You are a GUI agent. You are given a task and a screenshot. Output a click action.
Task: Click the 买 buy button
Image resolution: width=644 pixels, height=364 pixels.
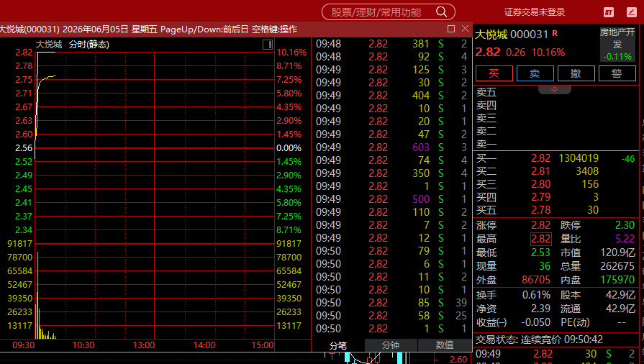click(x=494, y=73)
